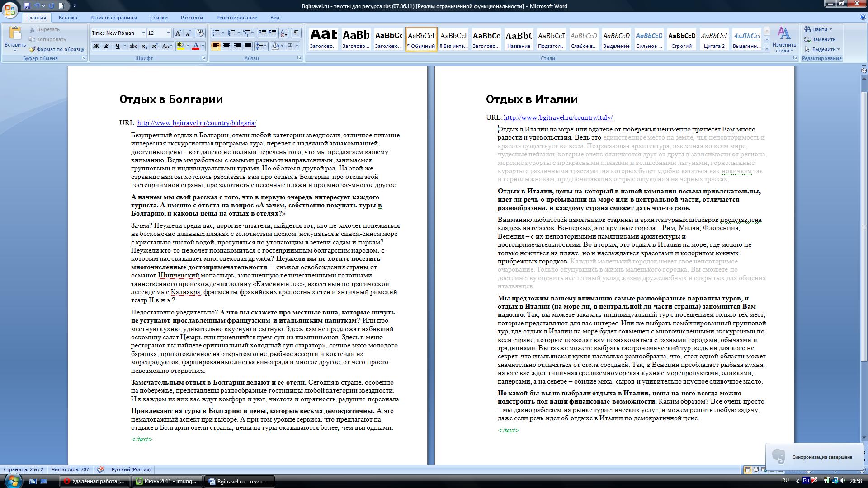Click the increase indent icon
868x488 pixels.
coord(273,33)
